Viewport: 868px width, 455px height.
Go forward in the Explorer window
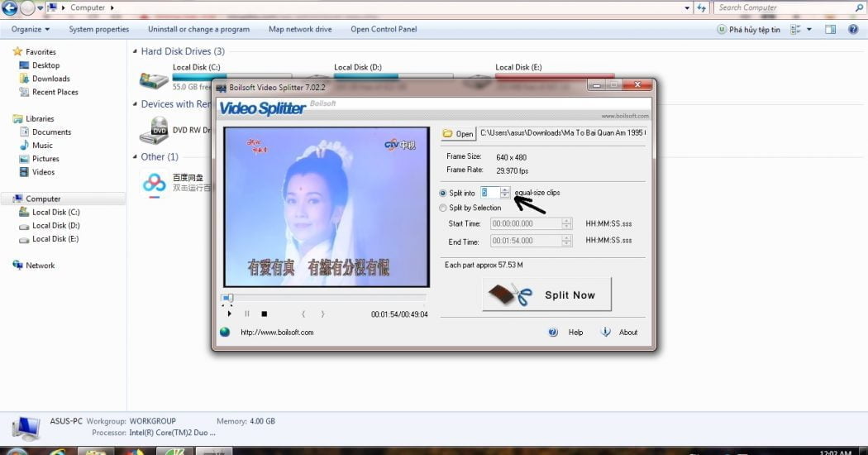(x=27, y=7)
